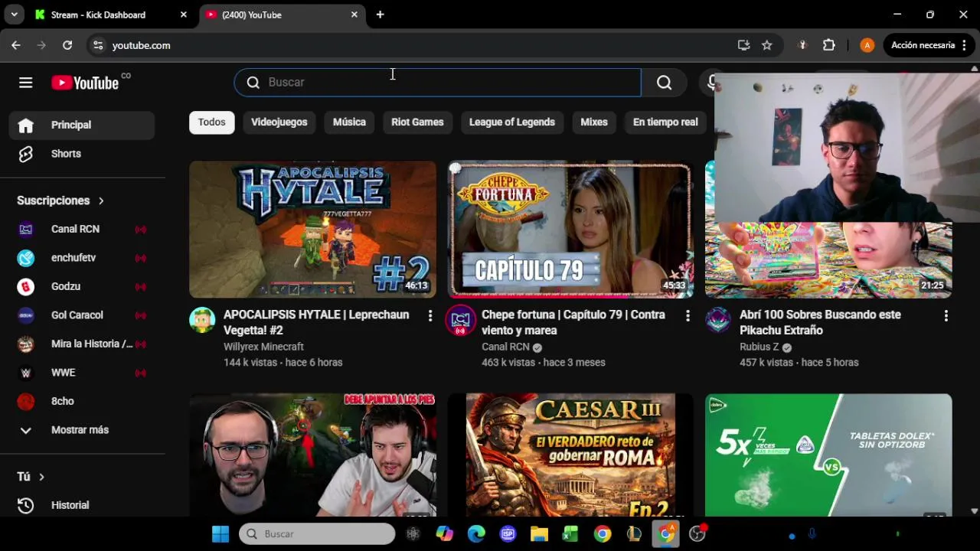Open the YouTube hamburger guide menu
The image size is (980, 551).
(25, 83)
